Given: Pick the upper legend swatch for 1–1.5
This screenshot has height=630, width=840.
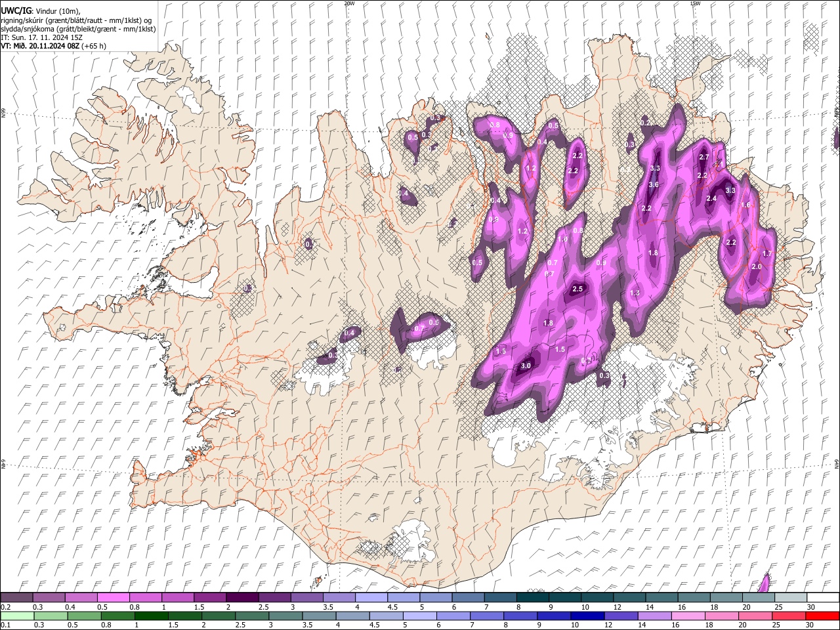Looking at the screenshot, I should tap(177, 598).
